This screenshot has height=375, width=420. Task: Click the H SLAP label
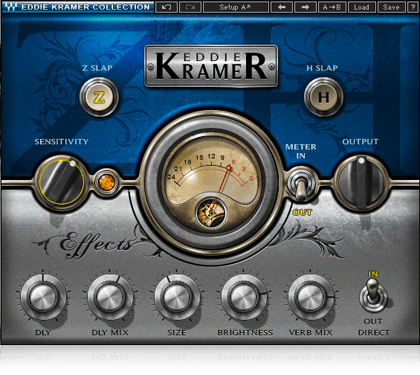pos(322,68)
